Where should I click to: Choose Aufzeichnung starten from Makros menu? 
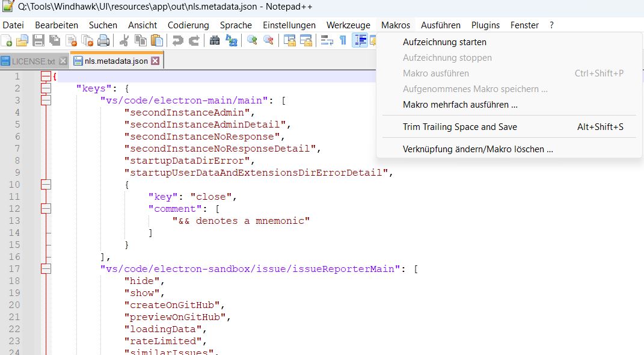[509, 42]
